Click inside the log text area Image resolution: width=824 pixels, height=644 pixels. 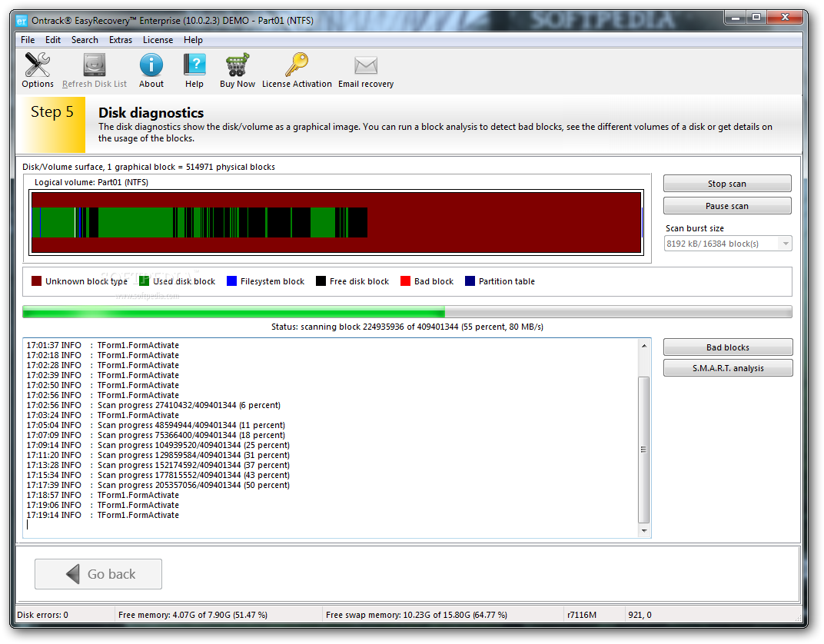tap(330, 438)
